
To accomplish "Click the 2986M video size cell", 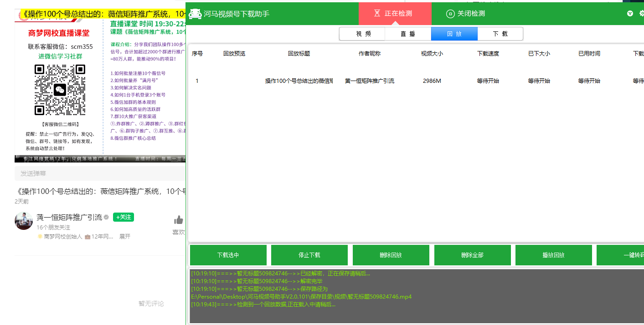I will click(x=432, y=81).
